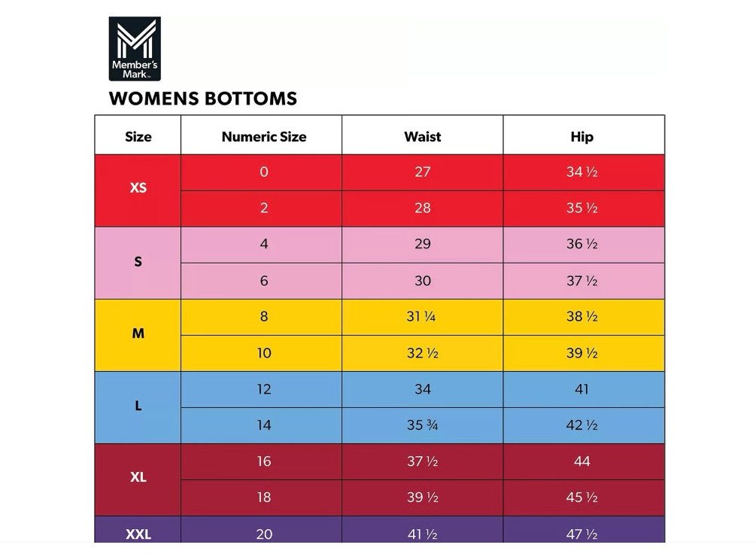Click the hip measurement 44 cell
Viewport: 756px width, 557px height.
[581, 461]
